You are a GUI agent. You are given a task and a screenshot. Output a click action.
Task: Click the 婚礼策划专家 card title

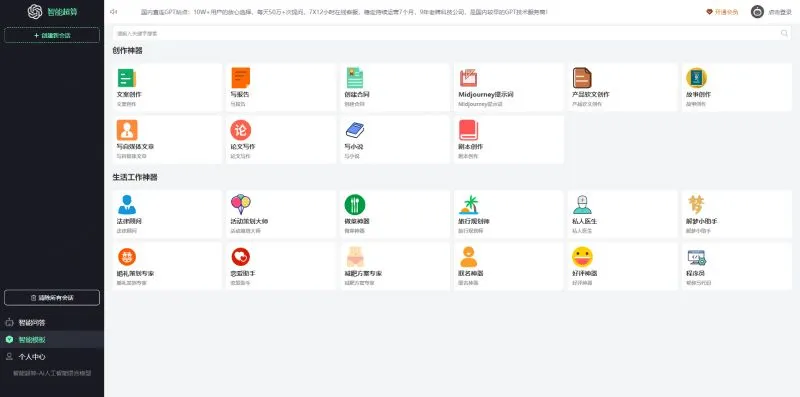pyautogui.click(x=135, y=274)
